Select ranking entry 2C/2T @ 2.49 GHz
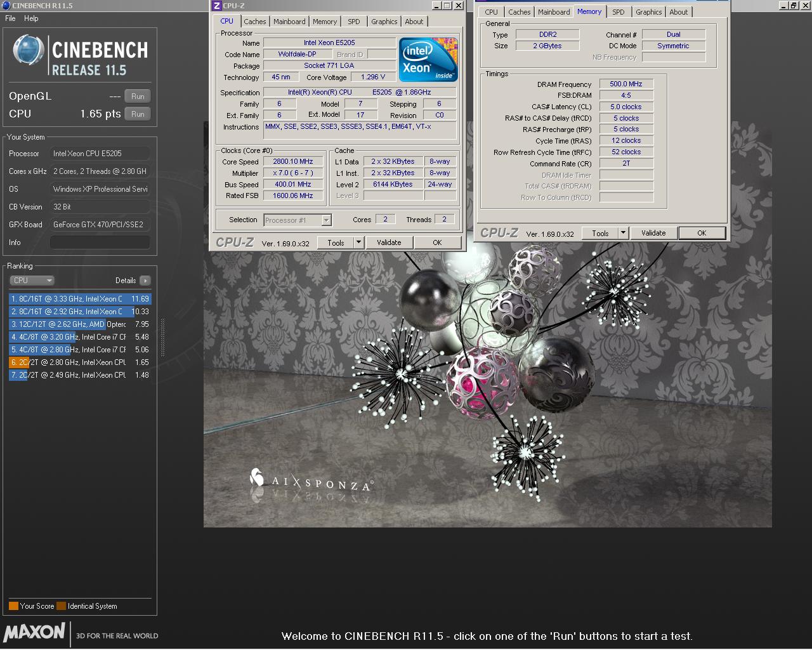 81,375
